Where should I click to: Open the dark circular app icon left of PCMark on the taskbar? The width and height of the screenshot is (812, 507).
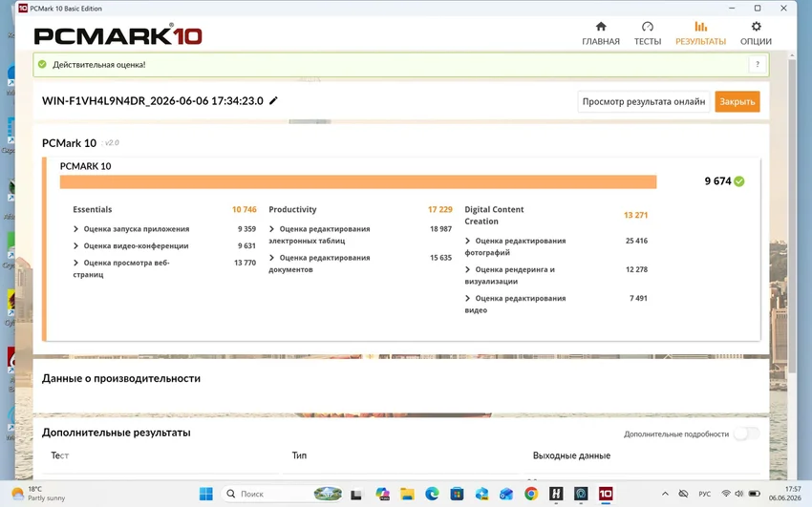[581, 494]
